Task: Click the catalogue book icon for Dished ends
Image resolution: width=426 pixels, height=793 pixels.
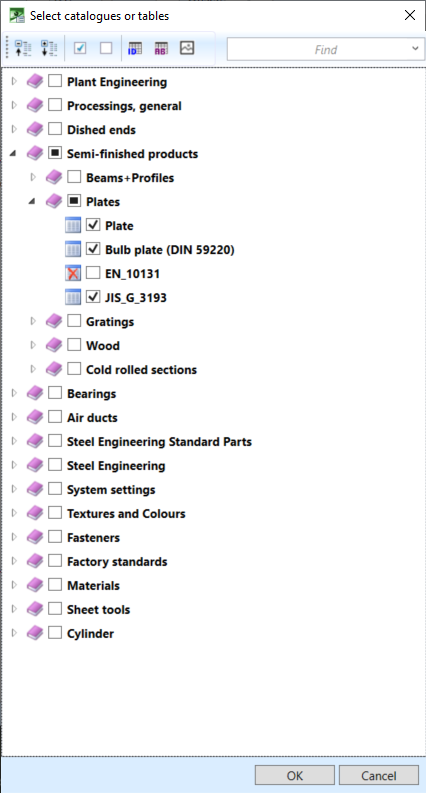Action: [35, 129]
